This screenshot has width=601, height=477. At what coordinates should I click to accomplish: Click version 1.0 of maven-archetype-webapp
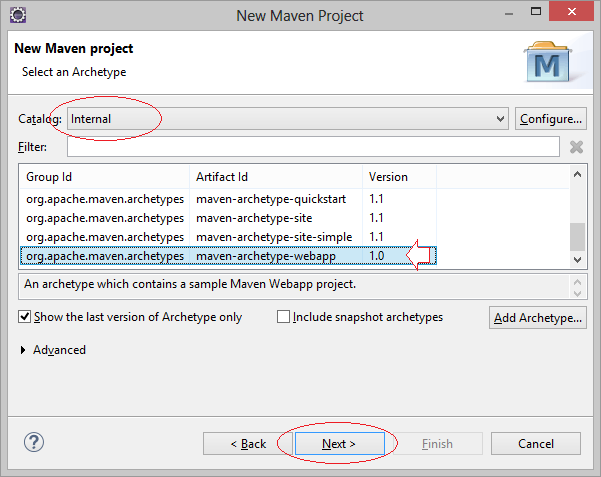click(x=377, y=256)
